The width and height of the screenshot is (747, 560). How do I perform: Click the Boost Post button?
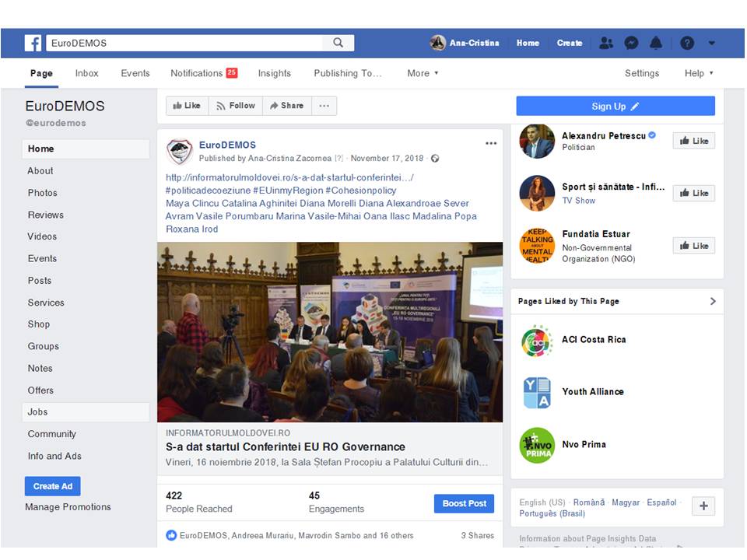point(464,504)
